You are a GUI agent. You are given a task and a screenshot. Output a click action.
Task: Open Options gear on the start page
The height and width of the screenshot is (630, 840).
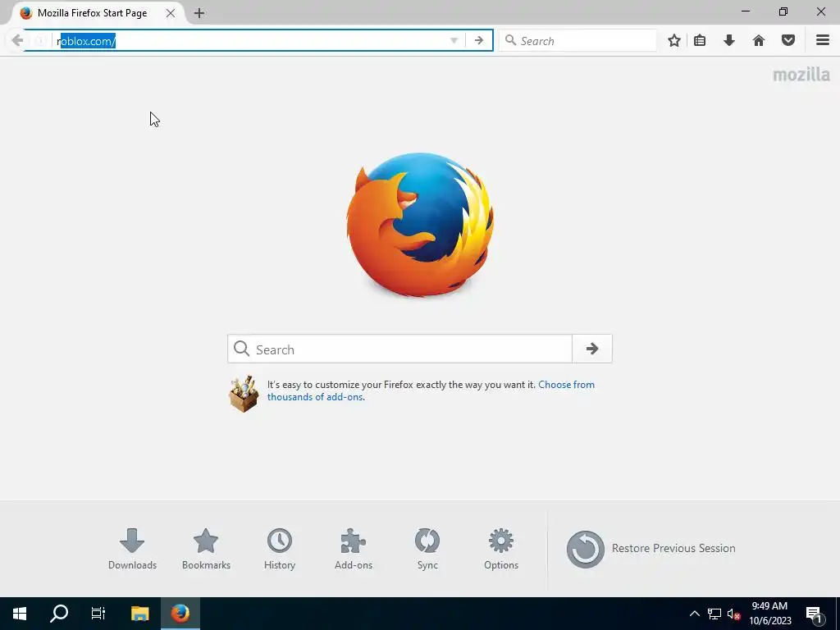point(501,549)
